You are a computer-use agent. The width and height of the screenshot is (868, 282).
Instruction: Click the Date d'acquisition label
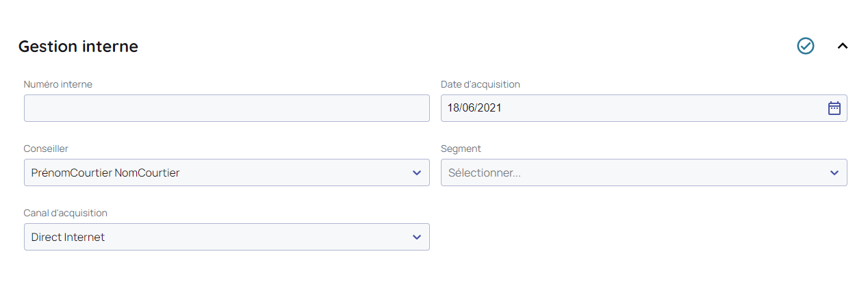coord(481,84)
